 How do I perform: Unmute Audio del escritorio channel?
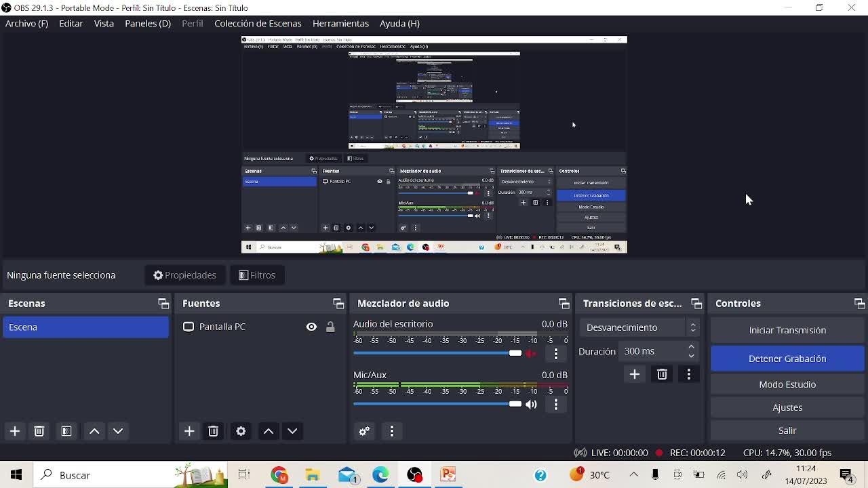531,353
